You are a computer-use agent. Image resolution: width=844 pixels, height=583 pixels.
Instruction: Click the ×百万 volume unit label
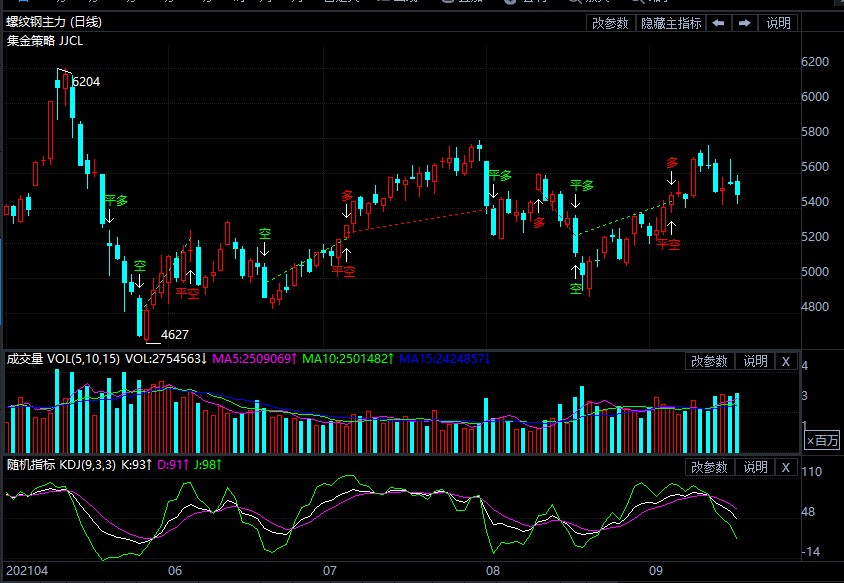click(x=823, y=440)
